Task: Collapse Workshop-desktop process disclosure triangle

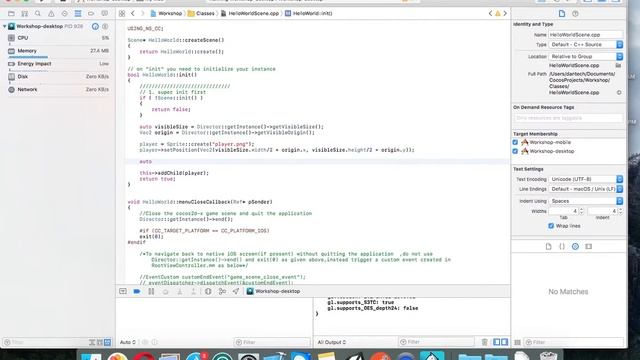Action: [4, 27]
